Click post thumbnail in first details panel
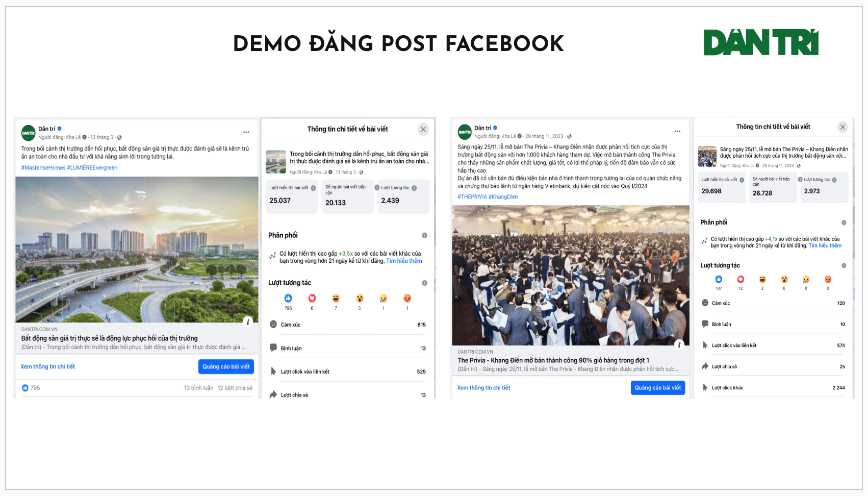 [276, 162]
